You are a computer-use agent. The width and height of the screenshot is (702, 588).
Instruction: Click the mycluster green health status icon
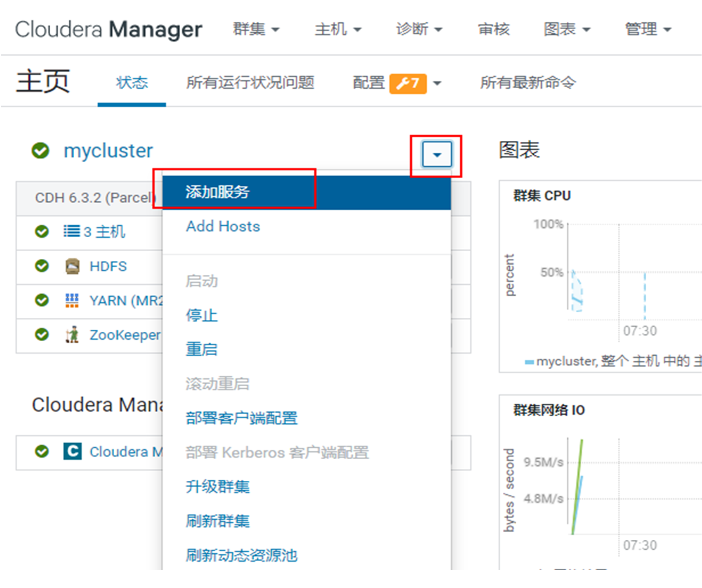(x=40, y=151)
